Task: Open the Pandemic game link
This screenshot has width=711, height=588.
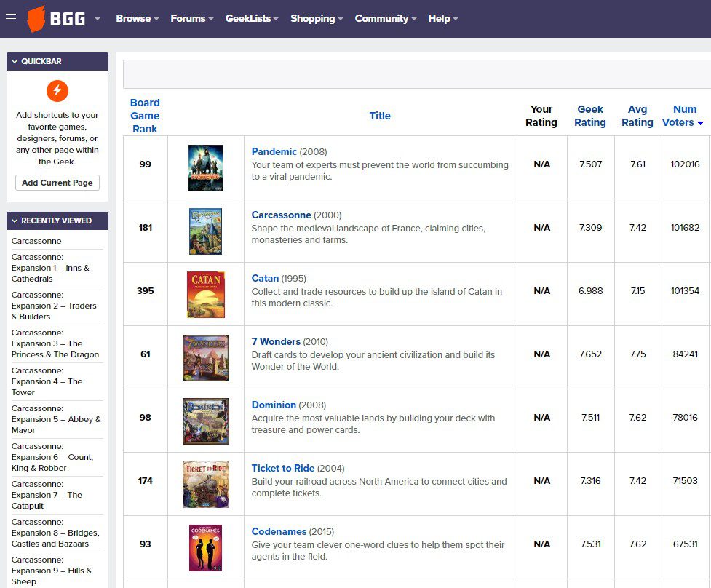Action: pyautogui.click(x=274, y=151)
